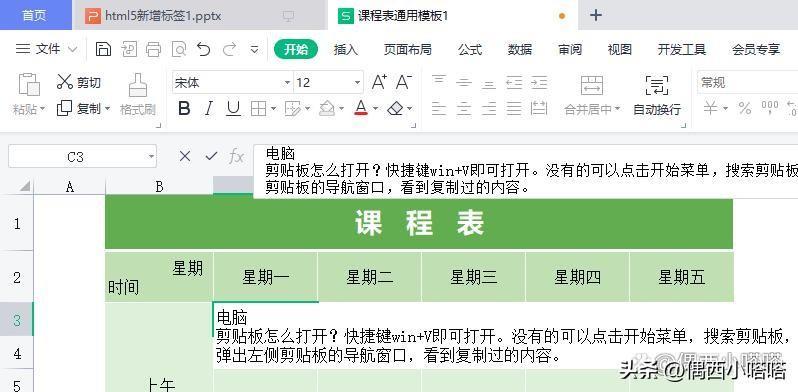Click the Print icon in quick toolbar
The image size is (798, 392).
tap(153, 49)
